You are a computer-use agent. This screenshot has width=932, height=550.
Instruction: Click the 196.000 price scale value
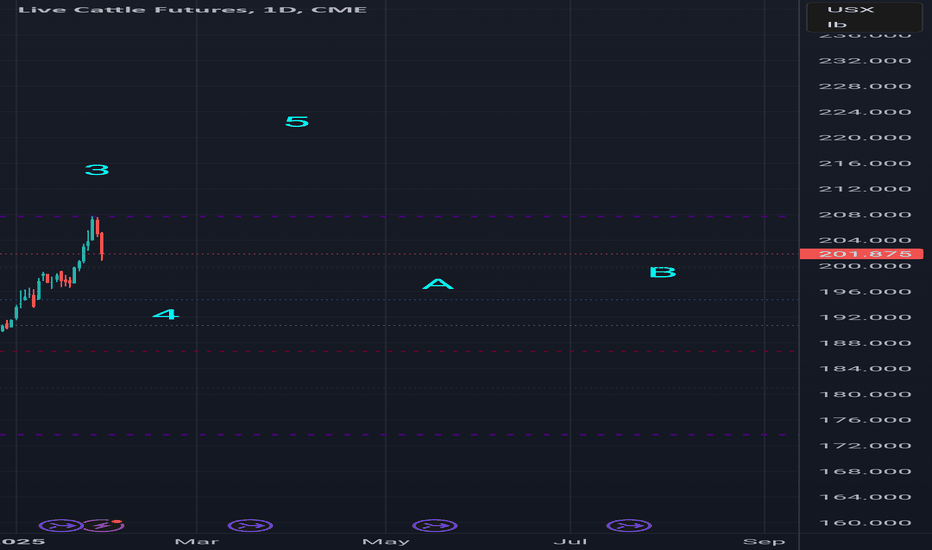[865, 292]
